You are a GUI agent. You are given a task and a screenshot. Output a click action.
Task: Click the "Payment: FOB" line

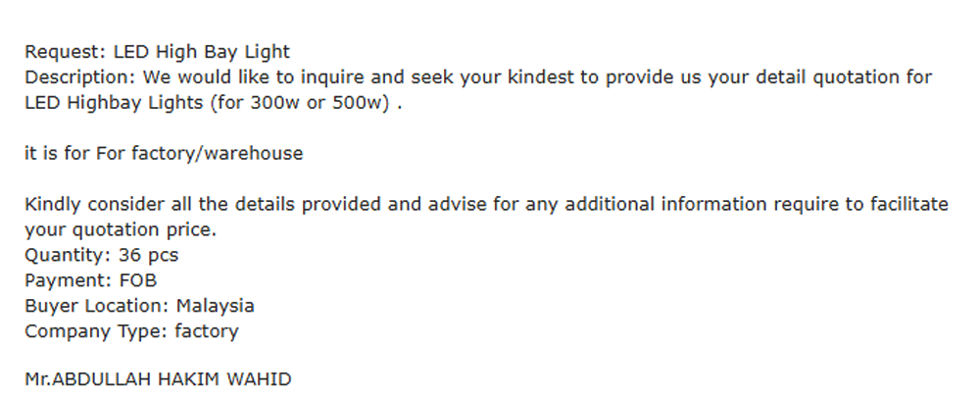coord(90,281)
